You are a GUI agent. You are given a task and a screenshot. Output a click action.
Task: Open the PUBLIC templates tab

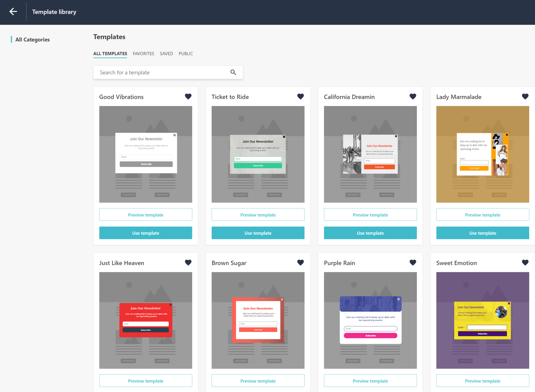185,54
